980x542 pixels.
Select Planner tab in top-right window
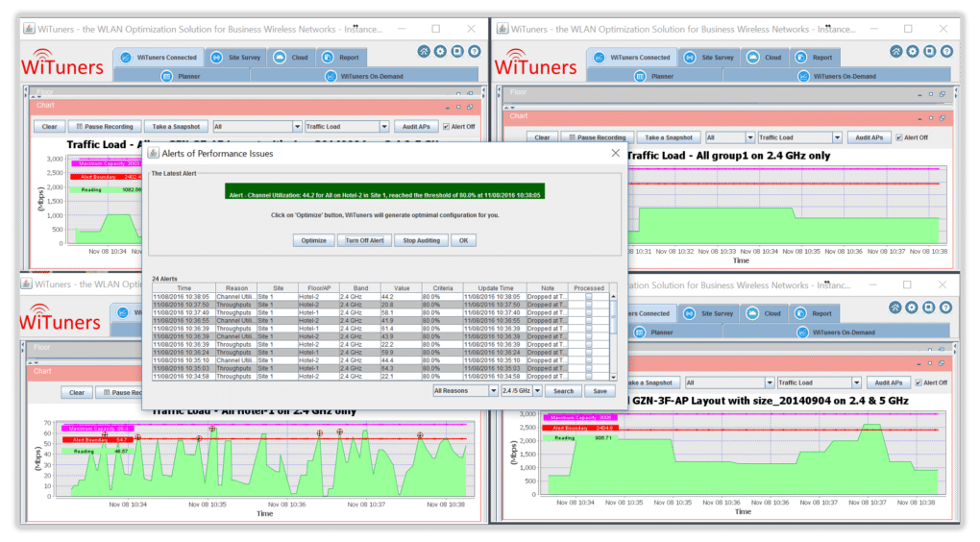click(x=654, y=76)
